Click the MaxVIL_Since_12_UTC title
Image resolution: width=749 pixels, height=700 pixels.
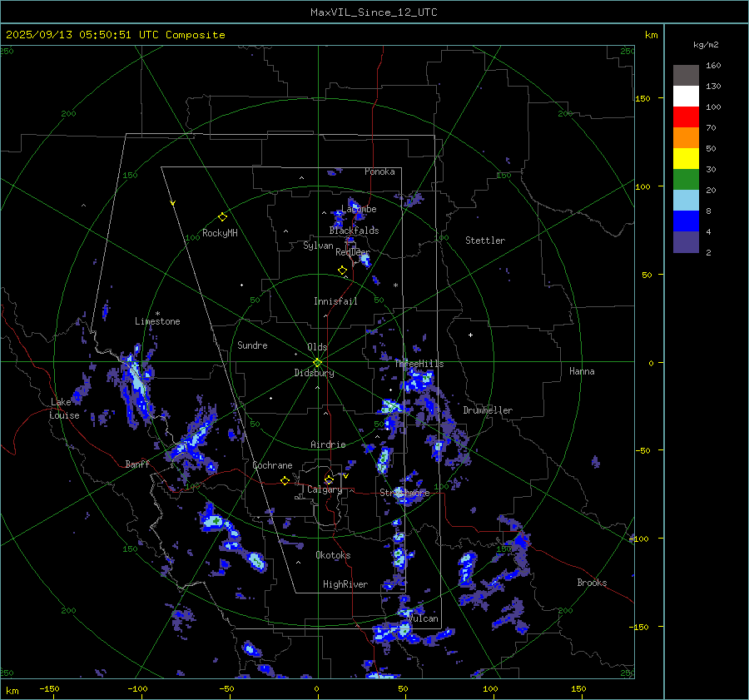374,12
